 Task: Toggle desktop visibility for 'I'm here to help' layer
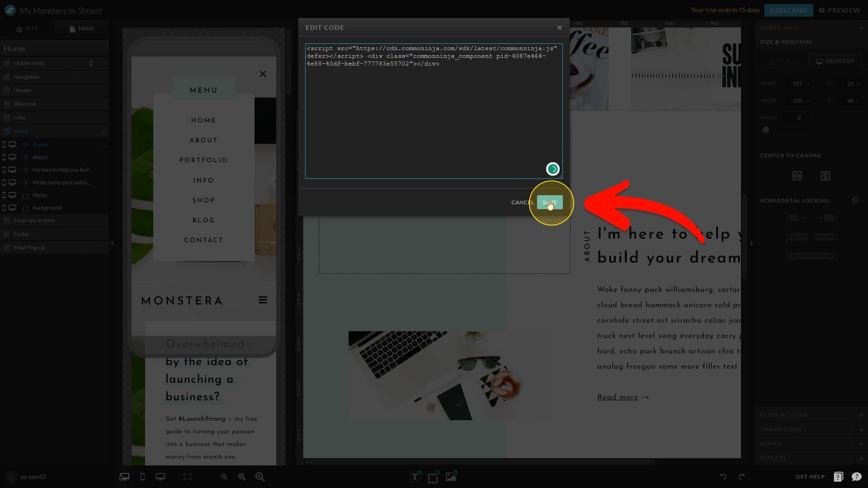click(x=12, y=170)
